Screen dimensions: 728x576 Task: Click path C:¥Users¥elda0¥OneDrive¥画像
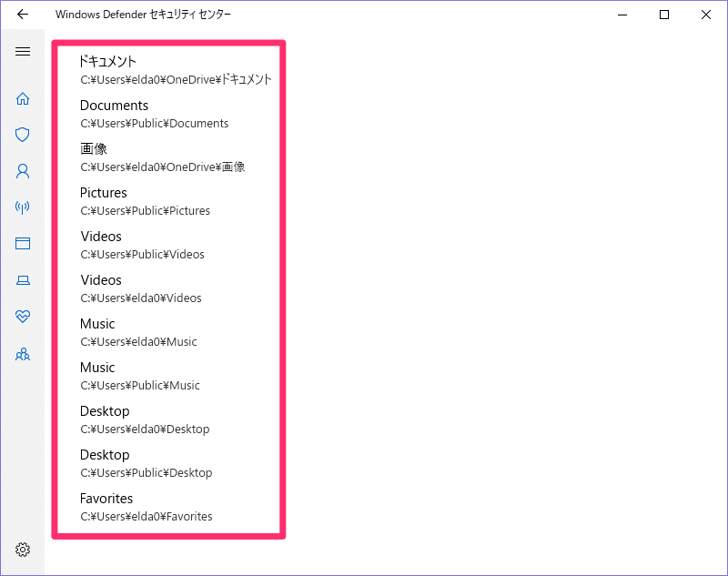click(163, 167)
